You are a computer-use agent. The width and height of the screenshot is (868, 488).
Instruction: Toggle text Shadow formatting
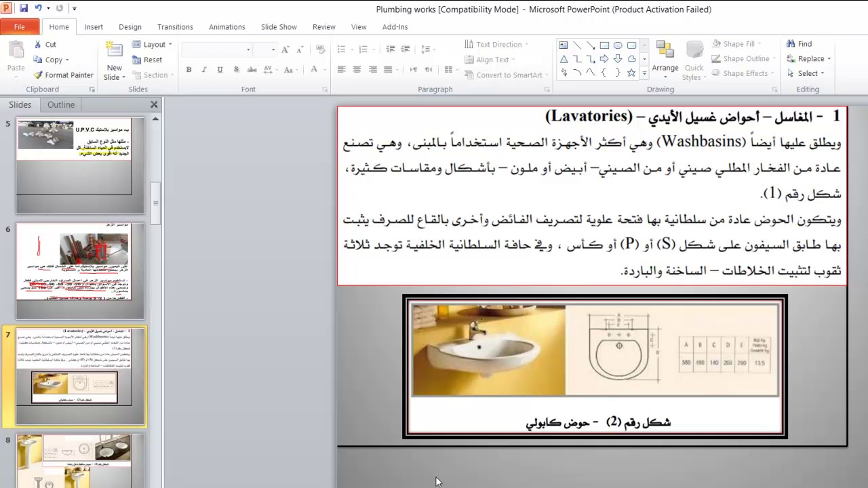pos(236,70)
